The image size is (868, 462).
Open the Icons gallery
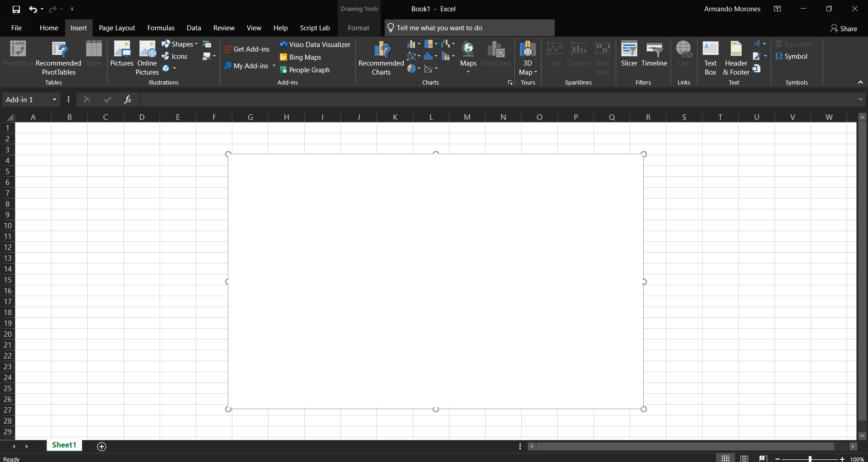pos(175,57)
